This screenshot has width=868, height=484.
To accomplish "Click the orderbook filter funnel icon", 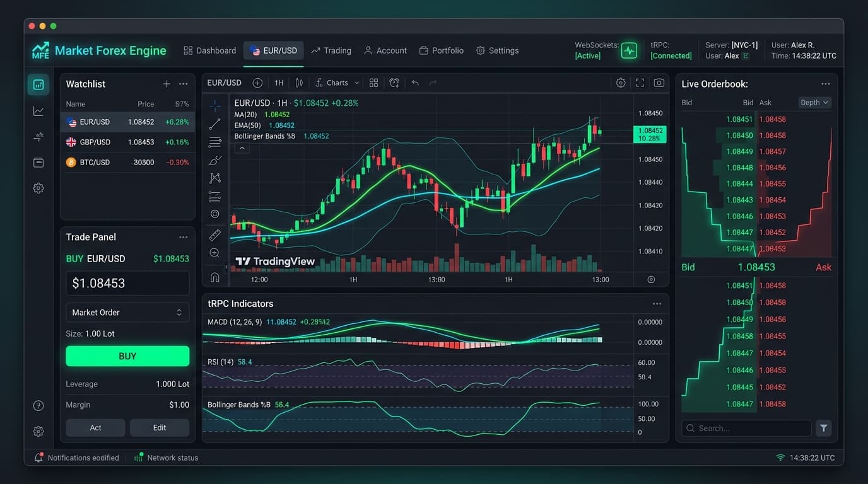I will click(823, 428).
